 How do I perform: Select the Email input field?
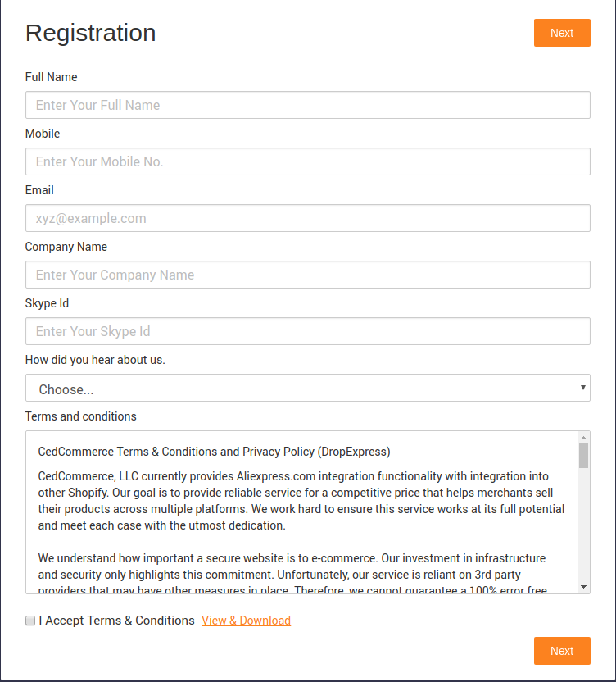(307, 218)
